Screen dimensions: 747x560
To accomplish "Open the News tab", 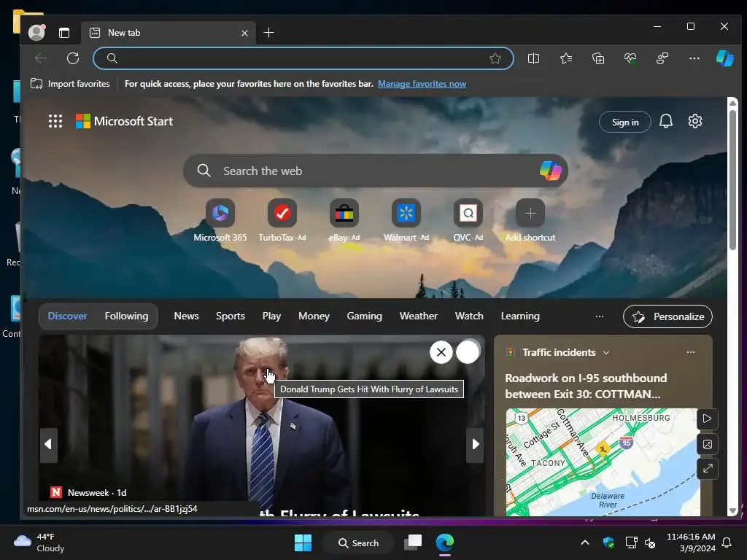I will coord(186,316).
